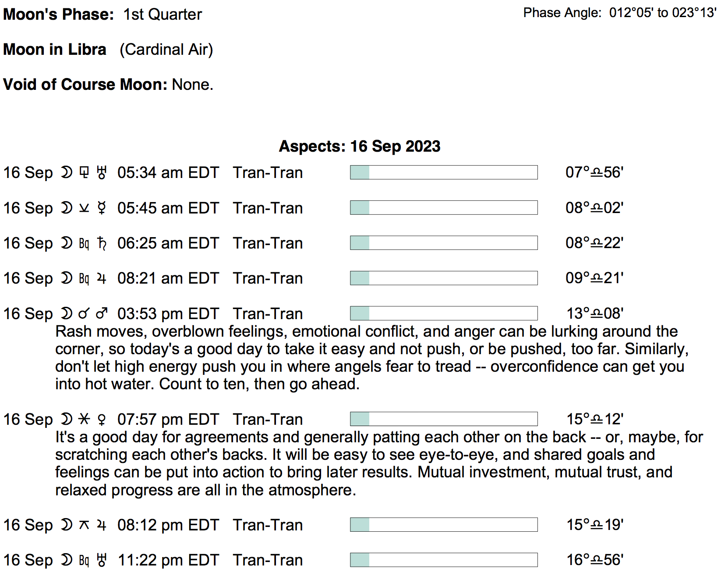The image size is (728, 576).
Task: Click the progress bar for the 07:57 pm aspect
Action: click(444, 419)
